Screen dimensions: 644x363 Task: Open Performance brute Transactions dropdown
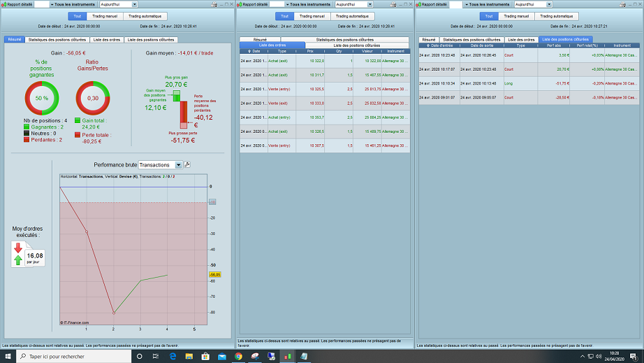coord(160,165)
